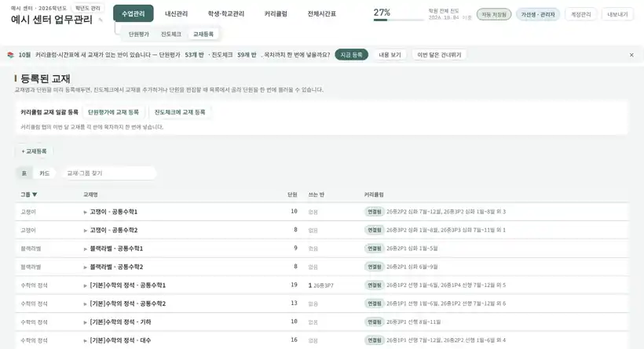Click the 내보내기 export button
Viewport: 644px width, 349px height.
coord(617,14)
